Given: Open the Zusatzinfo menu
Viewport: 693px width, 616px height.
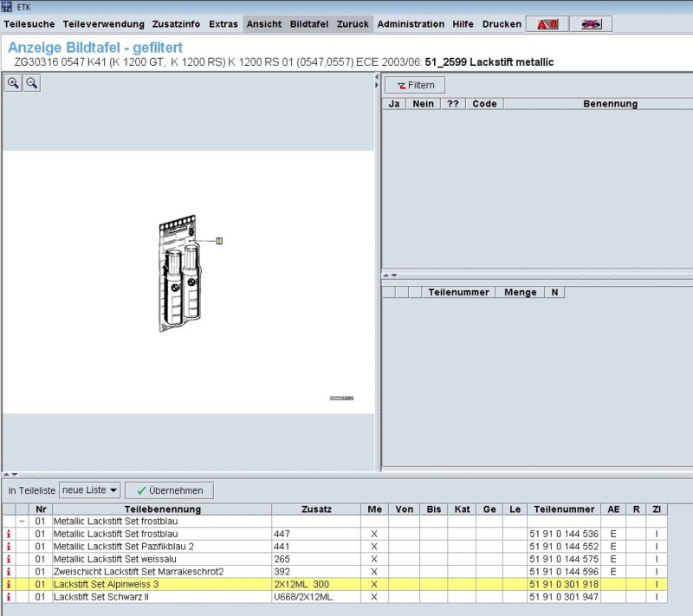Looking at the screenshot, I should coord(176,24).
